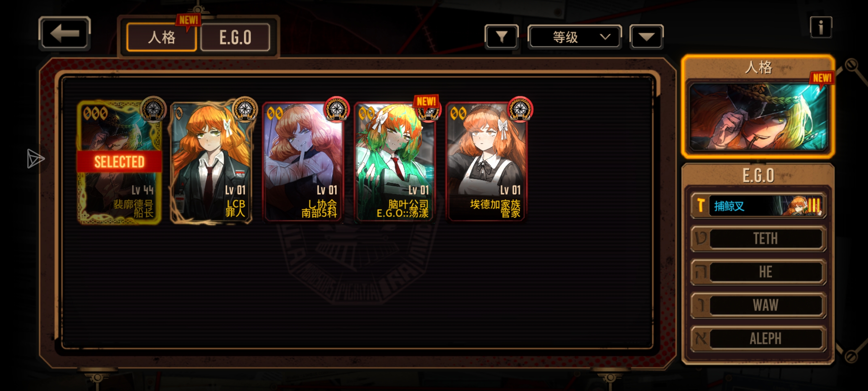Select the 脑叶公司 E.G.O::荡漾 identity card
This screenshot has height=391, width=868.
pyautogui.click(x=395, y=162)
